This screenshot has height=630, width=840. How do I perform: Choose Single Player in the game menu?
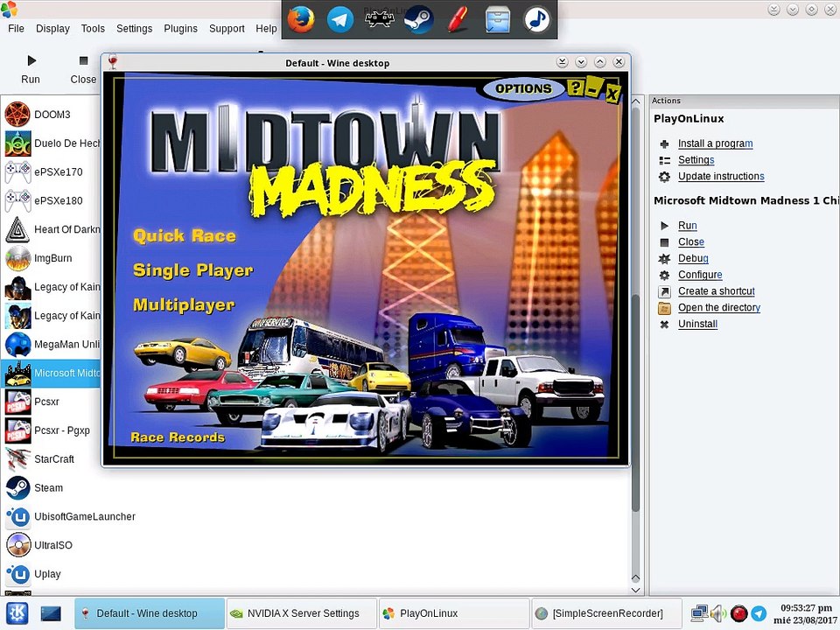(x=192, y=270)
